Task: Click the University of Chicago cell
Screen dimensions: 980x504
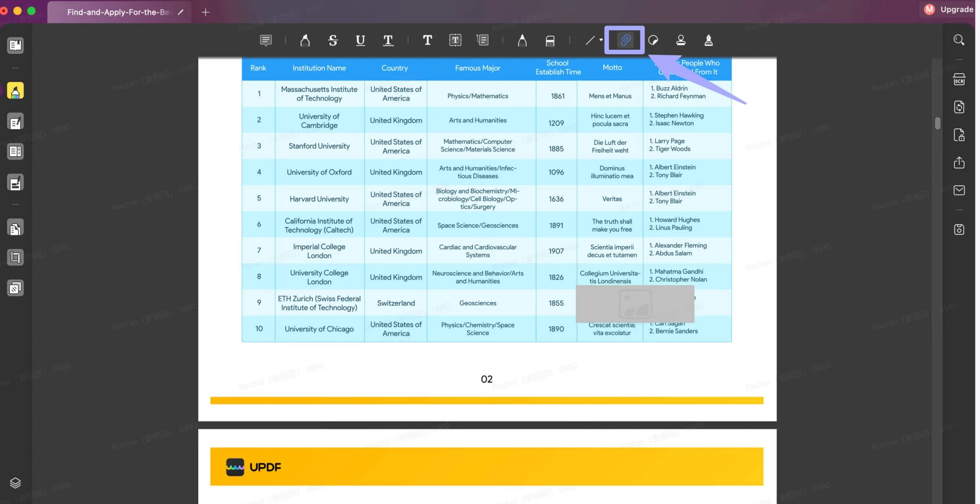Action: [x=319, y=329]
